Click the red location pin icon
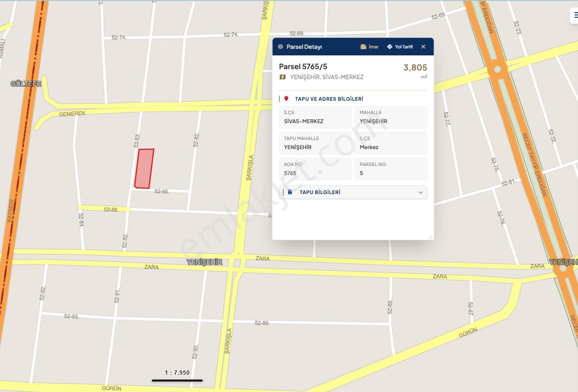The width and height of the screenshot is (578, 392). pyautogui.click(x=286, y=99)
